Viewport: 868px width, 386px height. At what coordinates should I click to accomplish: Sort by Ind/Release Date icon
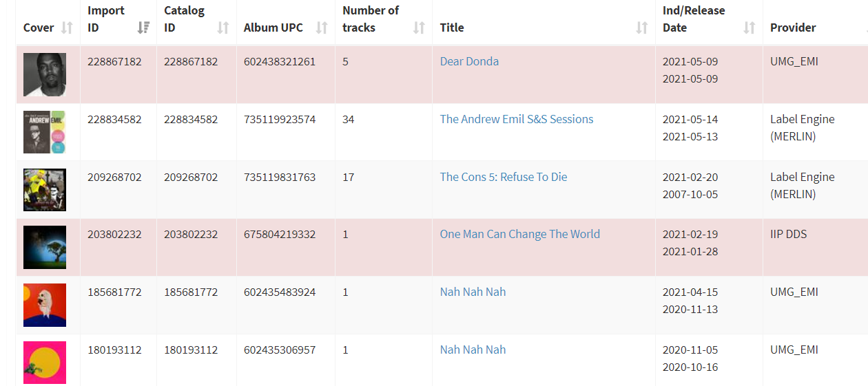749,28
